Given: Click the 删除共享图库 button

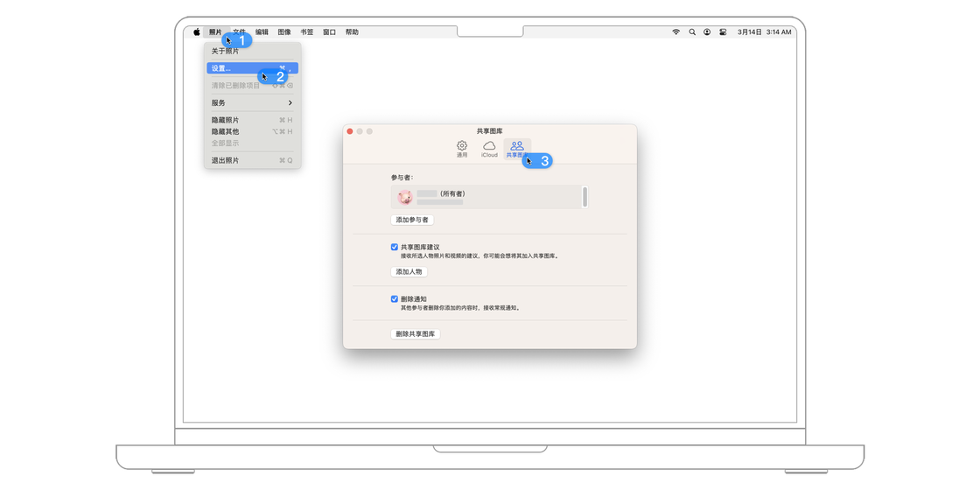Looking at the screenshot, I should tap(416, 334).
